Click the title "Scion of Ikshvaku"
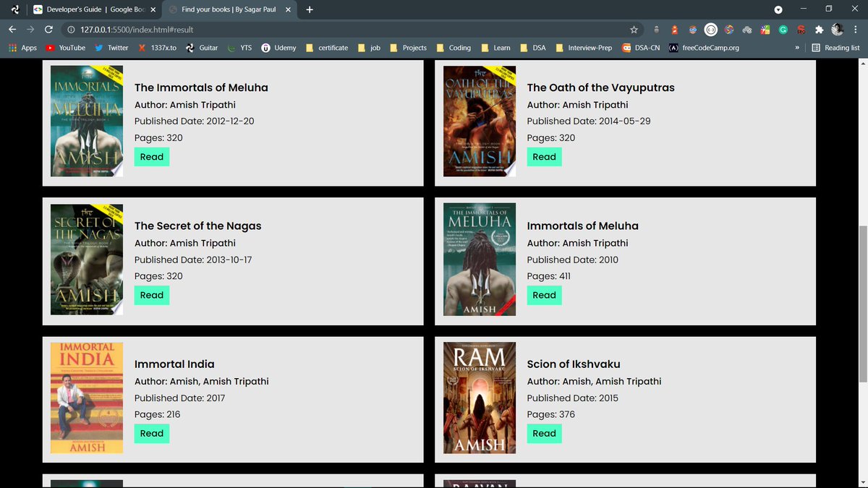The height and width of the screenshot is (488, 868). pos(574,364)
